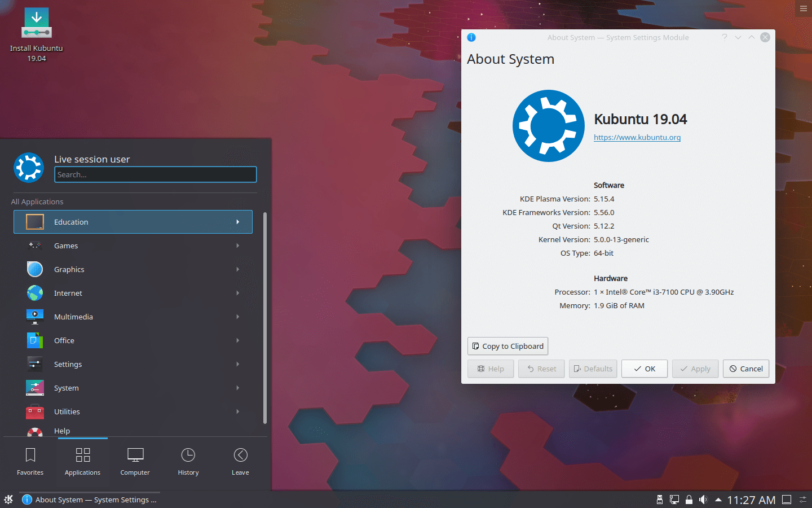Expand the Settings submenu arrow

(x=238, y=364)
